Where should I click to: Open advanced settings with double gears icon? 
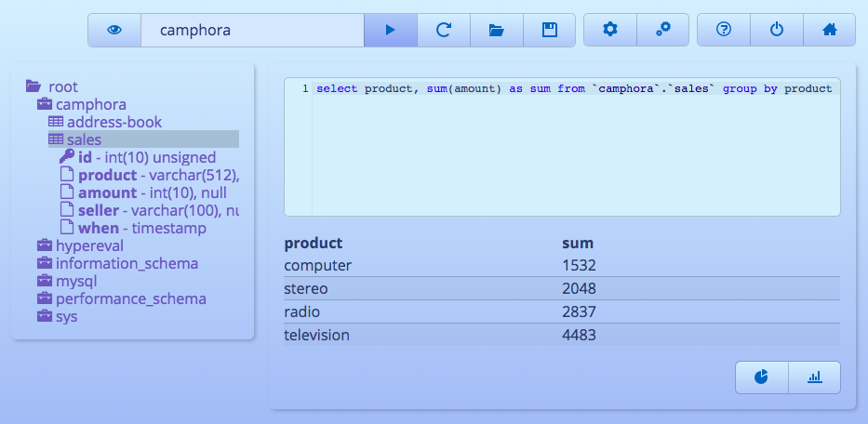[x=663, y=30]
